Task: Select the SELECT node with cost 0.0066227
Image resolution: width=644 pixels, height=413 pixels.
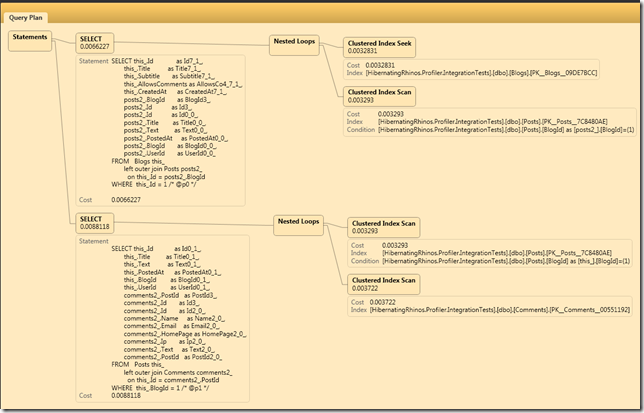Action: (95, 43)
